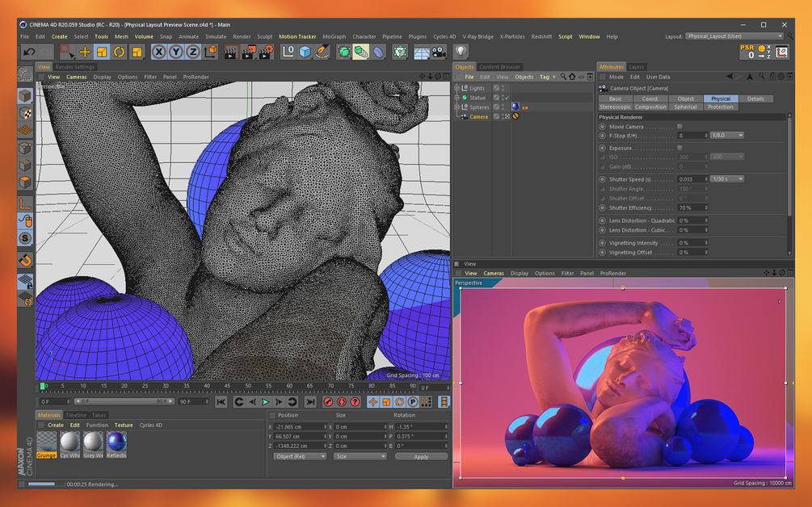Open the Deformer bend object icon

[x=379, y=52]
